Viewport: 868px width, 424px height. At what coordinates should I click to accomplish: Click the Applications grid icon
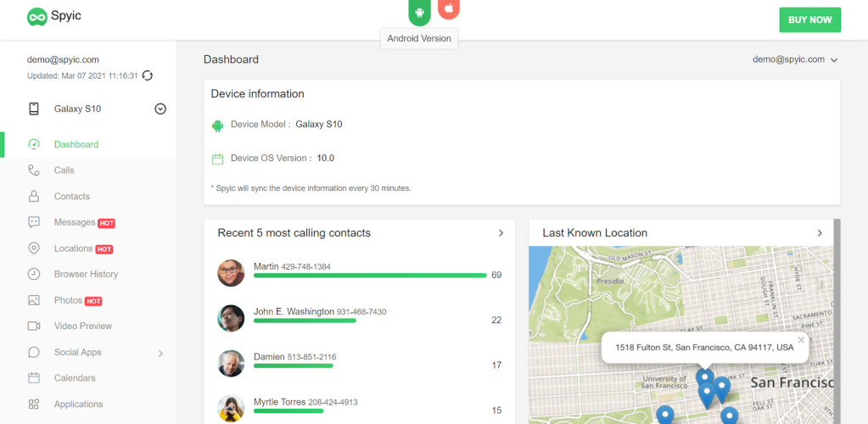click(34, 404)
